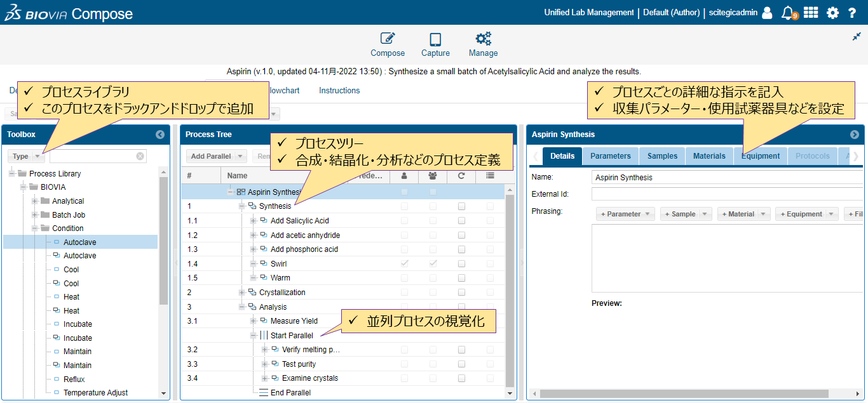Viewport: 868px width, 403px height.
Task: Expand the Crystallization step in Process Tree
Action: [241, 293]
